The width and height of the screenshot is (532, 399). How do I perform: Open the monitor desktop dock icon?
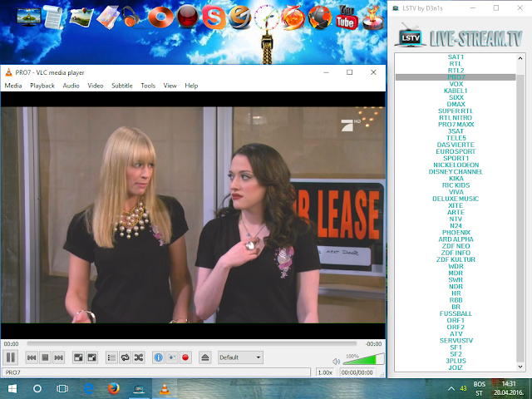click(29, 17)
